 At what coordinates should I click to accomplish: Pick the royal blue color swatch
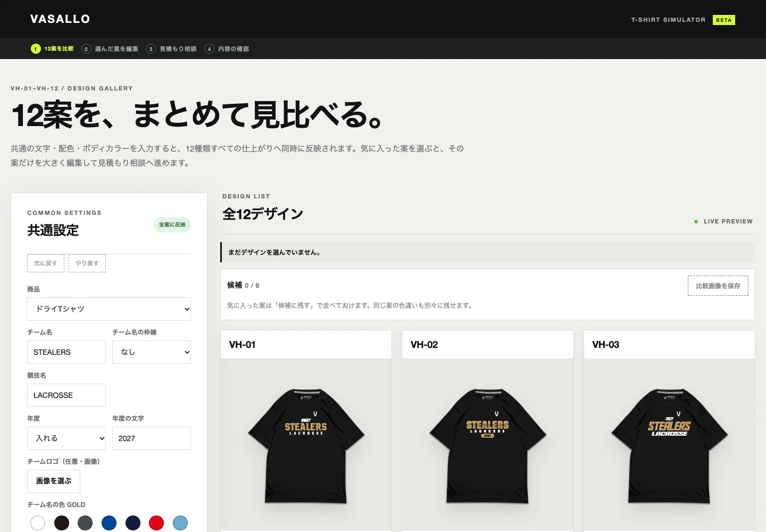(x=109, y=523)
